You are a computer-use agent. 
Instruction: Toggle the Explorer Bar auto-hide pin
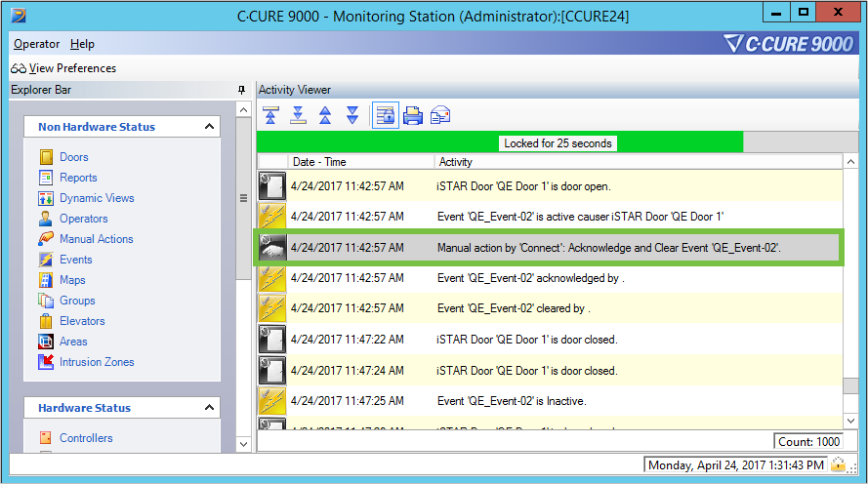coord(242,90)
